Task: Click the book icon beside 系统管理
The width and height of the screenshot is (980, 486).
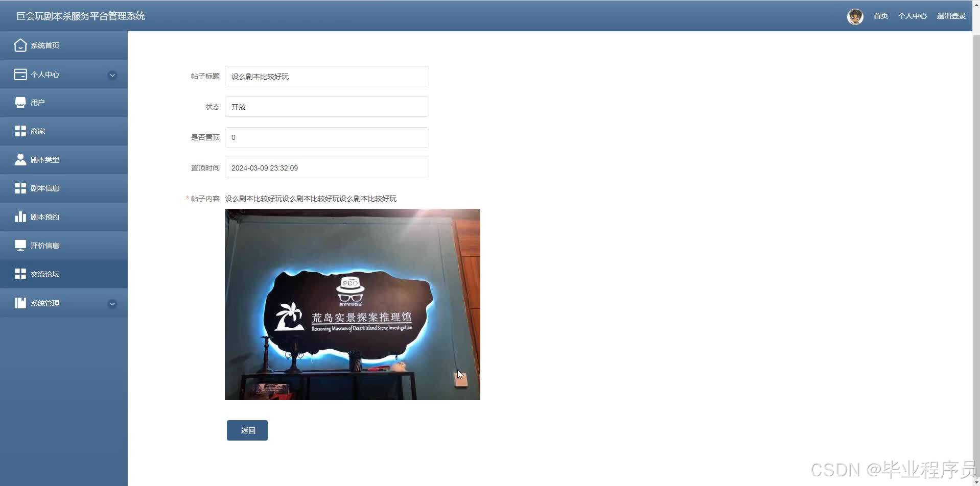Action: coord(20,303)
